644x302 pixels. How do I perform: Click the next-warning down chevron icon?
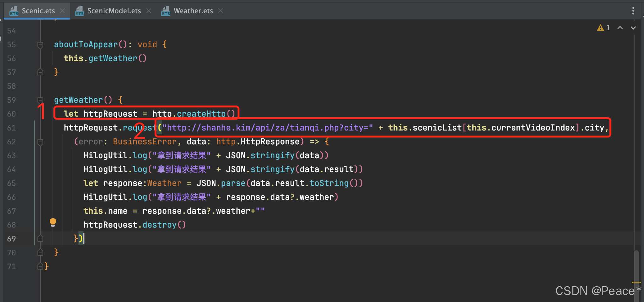[x=634, y=28]
